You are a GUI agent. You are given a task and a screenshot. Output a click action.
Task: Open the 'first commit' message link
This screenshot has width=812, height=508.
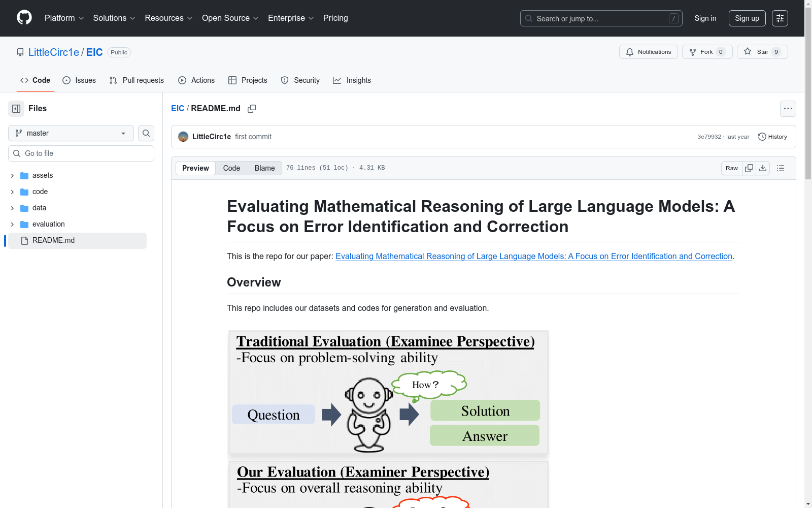click(253, 137)
